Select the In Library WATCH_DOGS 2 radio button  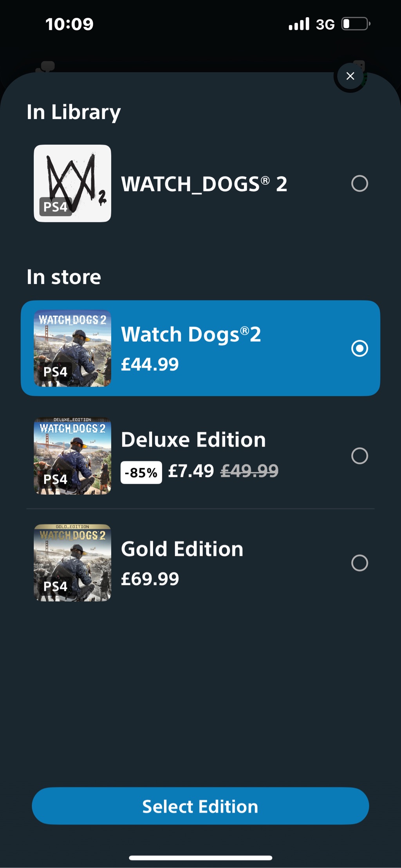(x=359, y=183)
